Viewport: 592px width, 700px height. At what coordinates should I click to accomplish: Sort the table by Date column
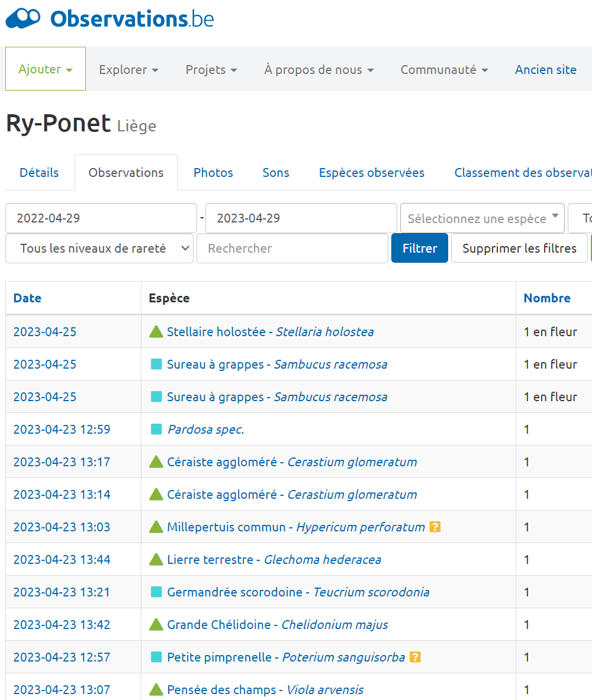point(27,298)
